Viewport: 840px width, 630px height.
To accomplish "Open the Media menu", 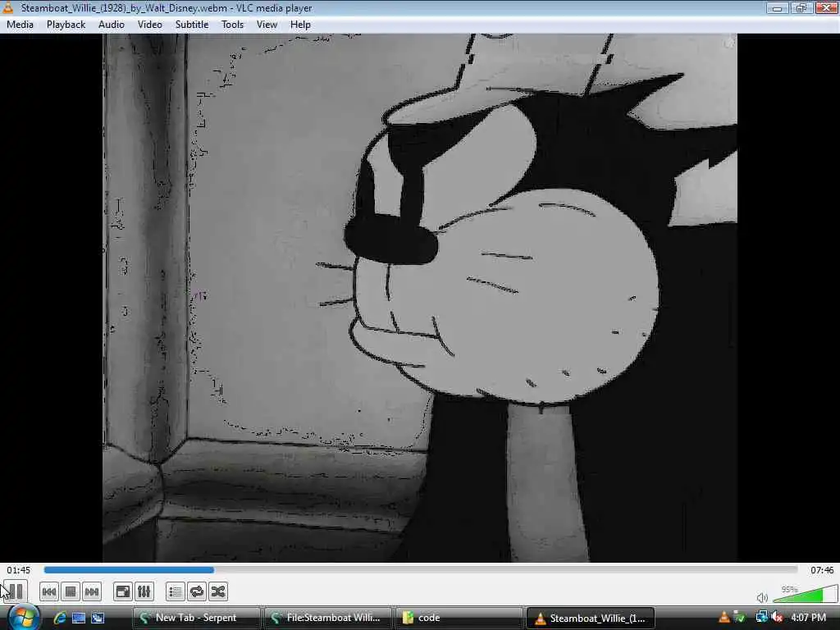I will coord(20,25).
